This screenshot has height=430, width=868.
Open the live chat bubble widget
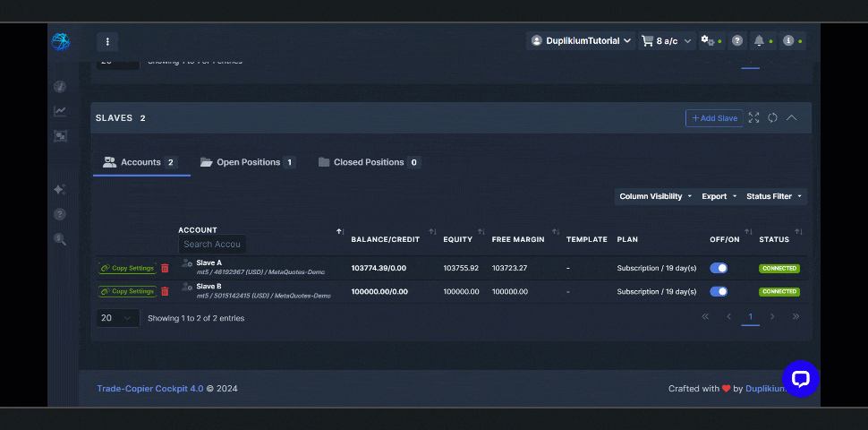tap(800, 378)
